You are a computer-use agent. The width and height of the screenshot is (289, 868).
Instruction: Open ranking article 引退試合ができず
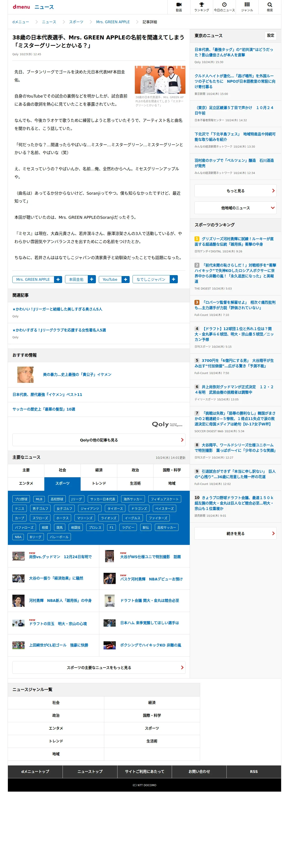[235, 474]
